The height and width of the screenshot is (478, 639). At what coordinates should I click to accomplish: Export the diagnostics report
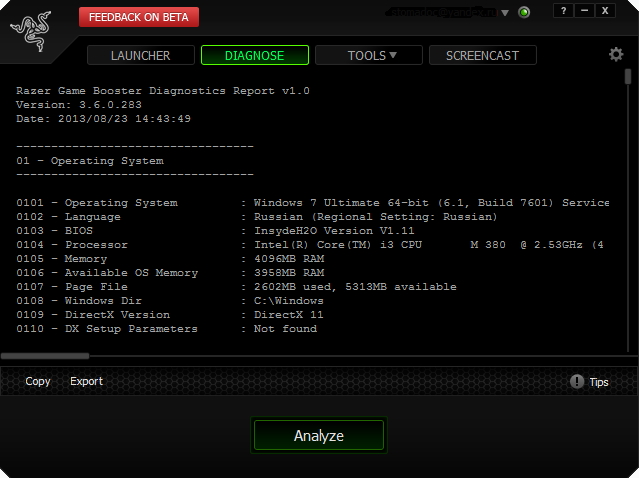pos(86,381)
